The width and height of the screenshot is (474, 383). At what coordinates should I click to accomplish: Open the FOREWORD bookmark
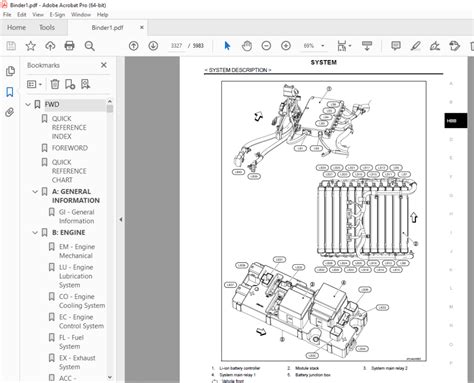(x=70, y=148)
